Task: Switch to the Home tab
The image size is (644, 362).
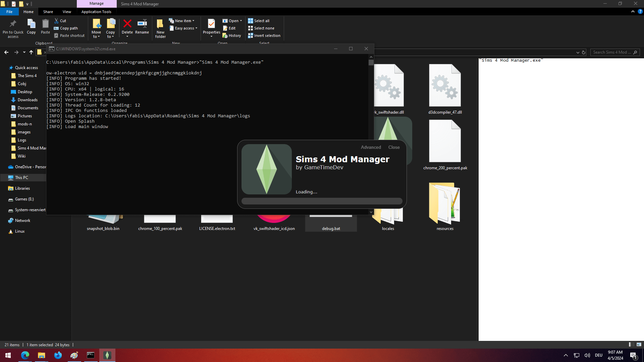Action: [x=29, y=12]
